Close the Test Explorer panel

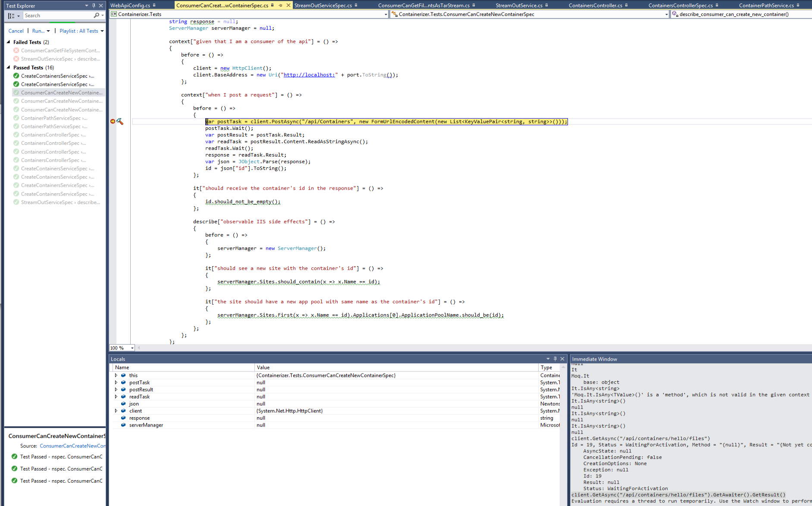pos(101,6)
